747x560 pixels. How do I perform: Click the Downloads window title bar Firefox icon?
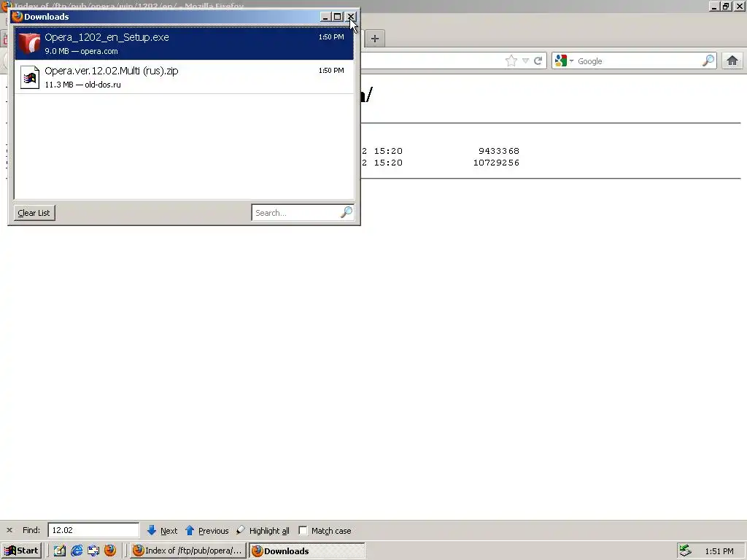click(18, 17)
